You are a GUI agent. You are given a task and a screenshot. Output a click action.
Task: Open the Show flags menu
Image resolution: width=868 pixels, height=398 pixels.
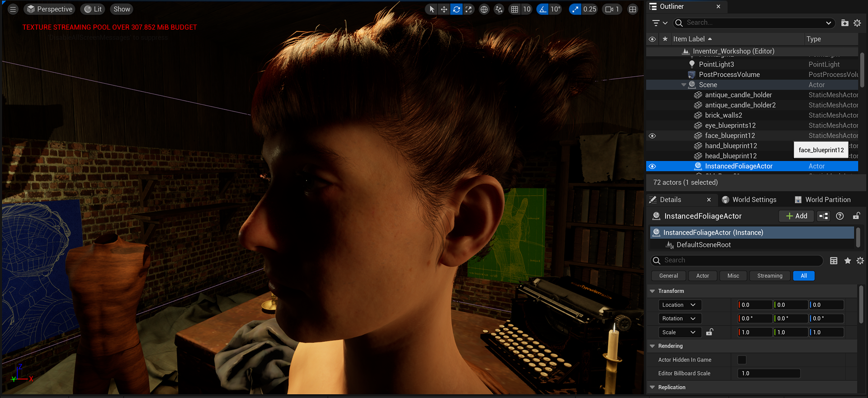[122, 9]
